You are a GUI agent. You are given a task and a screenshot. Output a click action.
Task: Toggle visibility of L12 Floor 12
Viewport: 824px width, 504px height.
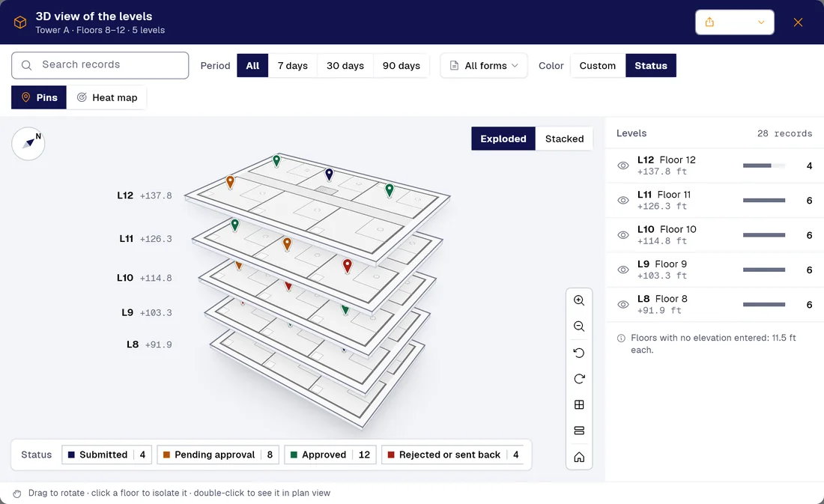tap(623, 166)
